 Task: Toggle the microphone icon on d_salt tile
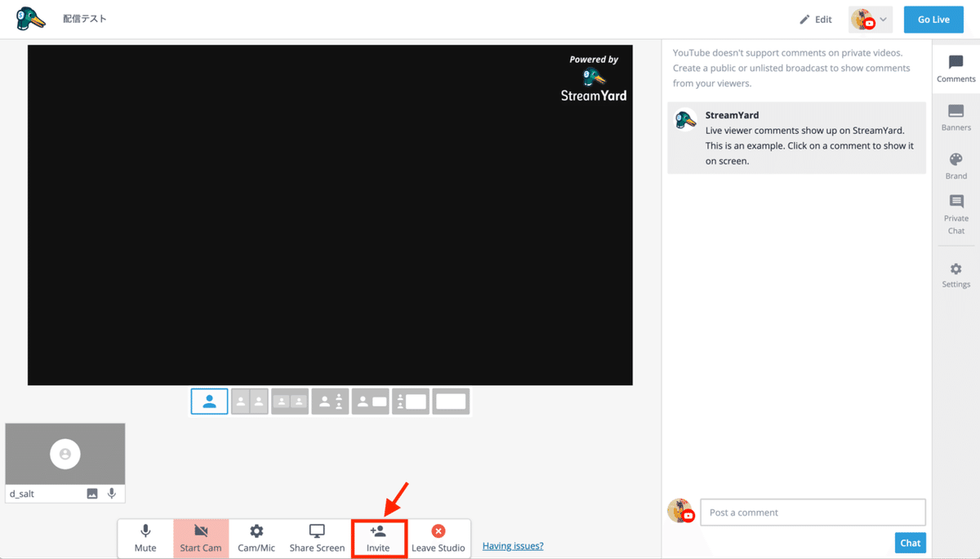(x=112, y=494)
